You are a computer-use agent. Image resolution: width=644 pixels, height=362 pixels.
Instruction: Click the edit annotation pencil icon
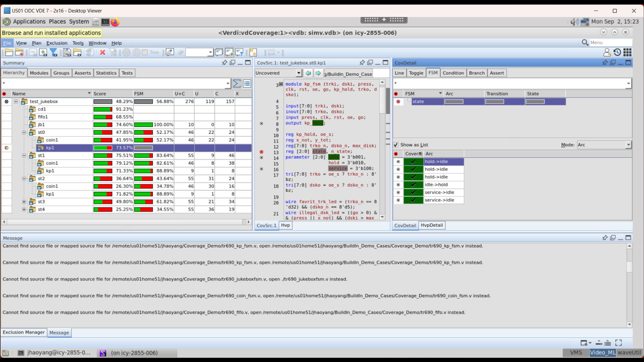tap(170, 53)
